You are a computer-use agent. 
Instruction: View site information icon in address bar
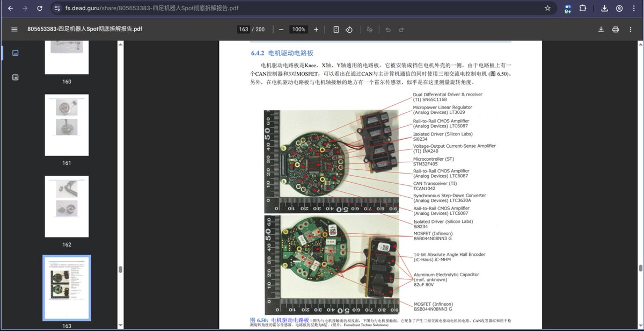point(58,9)
